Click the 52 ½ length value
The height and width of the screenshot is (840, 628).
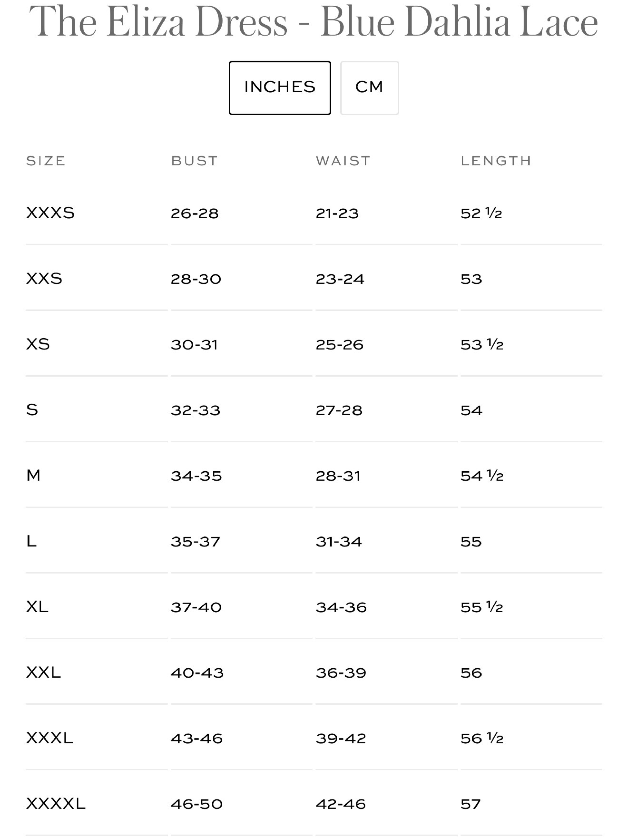[x=481, y=213]
